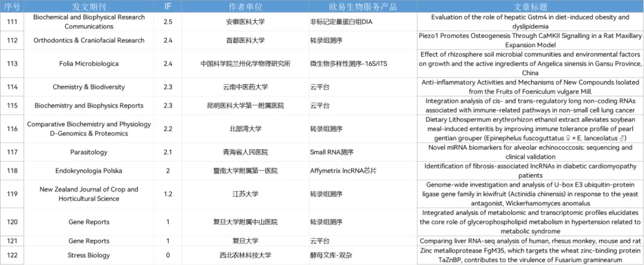Select the Foeniculum vulgare article title

click(530, 87)
